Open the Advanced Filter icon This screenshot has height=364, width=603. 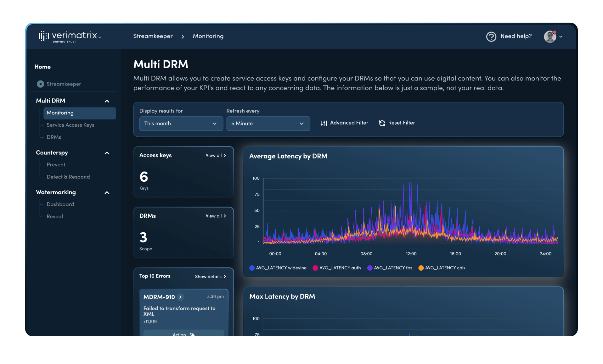pyautogui.click(x=324, y=123)
